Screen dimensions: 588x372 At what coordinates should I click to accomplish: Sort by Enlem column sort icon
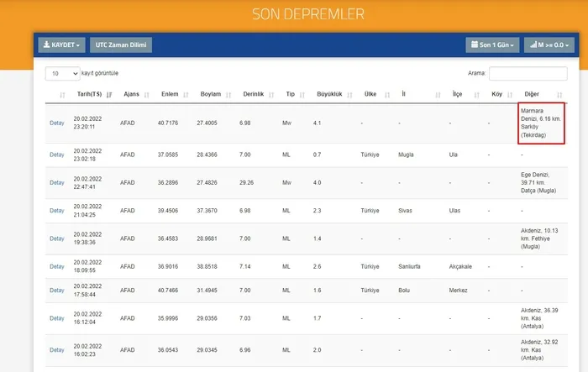point(186,95)
